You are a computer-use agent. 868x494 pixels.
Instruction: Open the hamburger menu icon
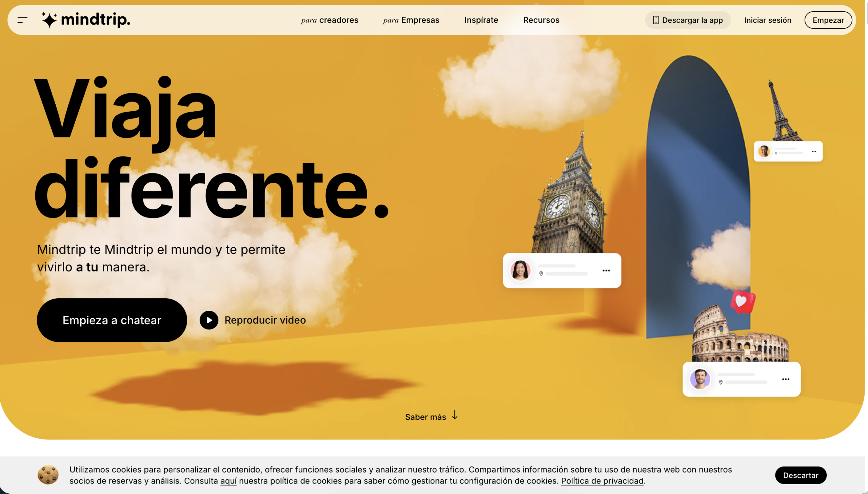(x=22, y=20)
